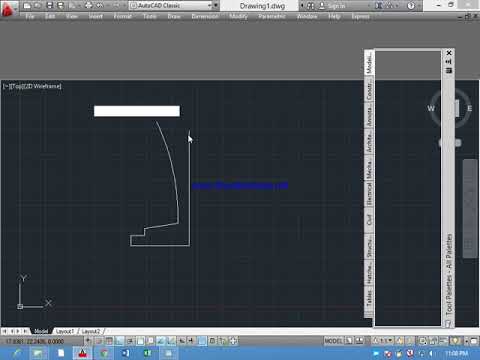Switch to Hatches tool palette tab
Viewport: 480px width, 360px height.
pos(369,273)
